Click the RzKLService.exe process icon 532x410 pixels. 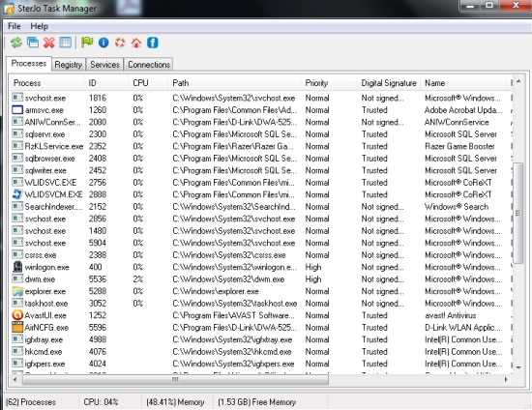click(x=17, y=146)
